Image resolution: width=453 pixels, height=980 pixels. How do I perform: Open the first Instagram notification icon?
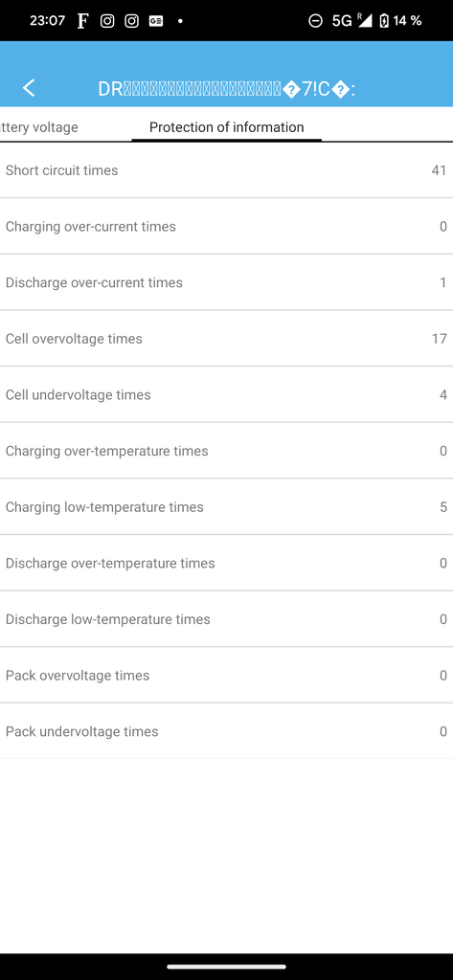coord(107,21)
